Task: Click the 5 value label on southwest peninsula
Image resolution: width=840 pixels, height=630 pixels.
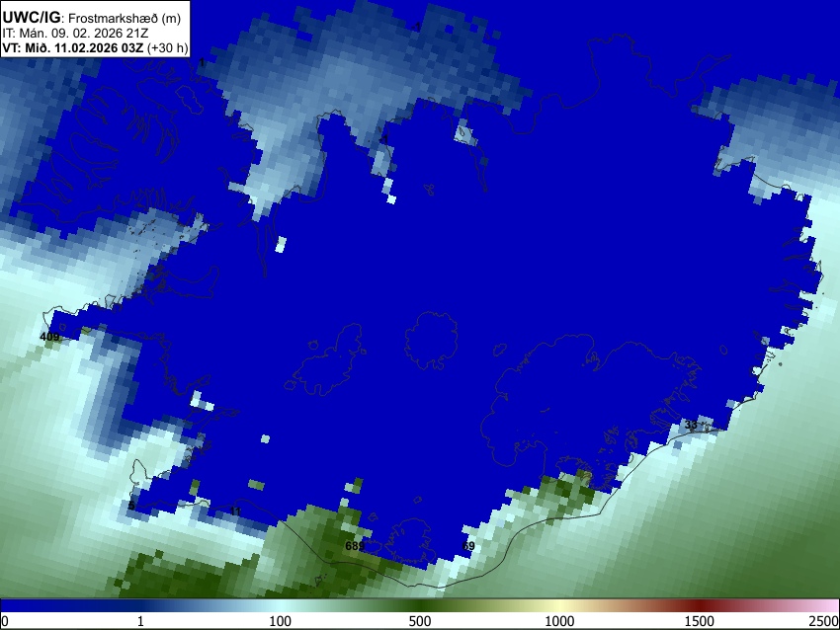Action: (x=131, y=506)
